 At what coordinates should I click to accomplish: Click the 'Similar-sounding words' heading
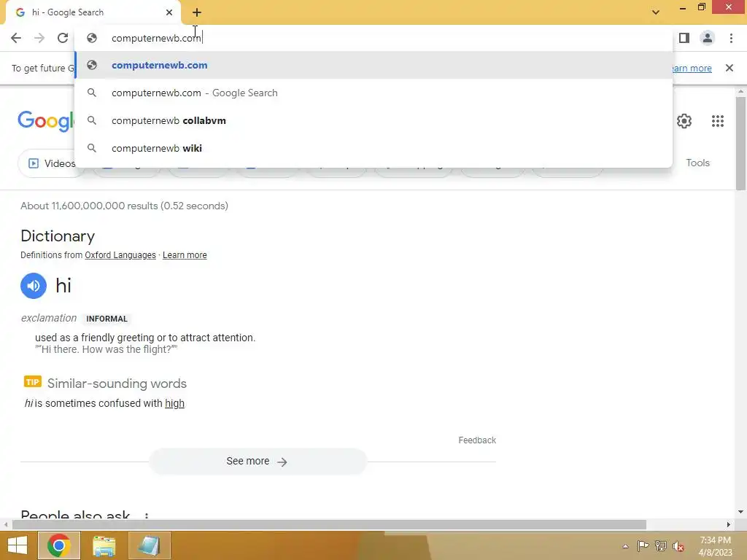coord(117,384)
